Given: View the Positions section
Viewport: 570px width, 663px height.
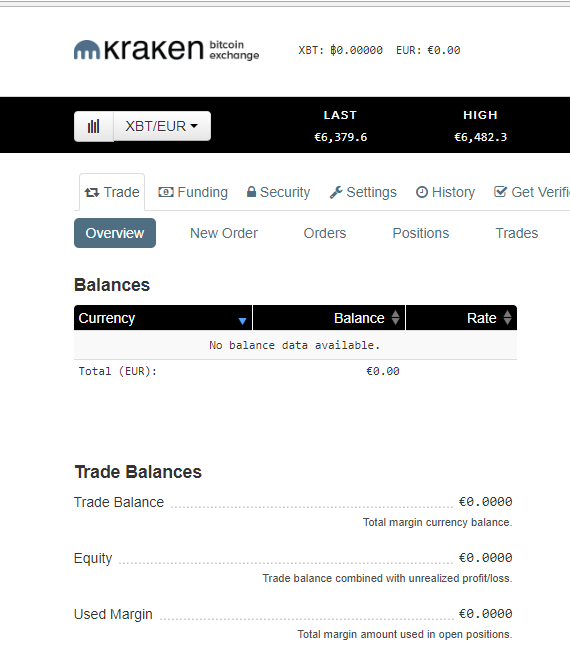Looking at the screenshot, I should [x=421, y=233].
